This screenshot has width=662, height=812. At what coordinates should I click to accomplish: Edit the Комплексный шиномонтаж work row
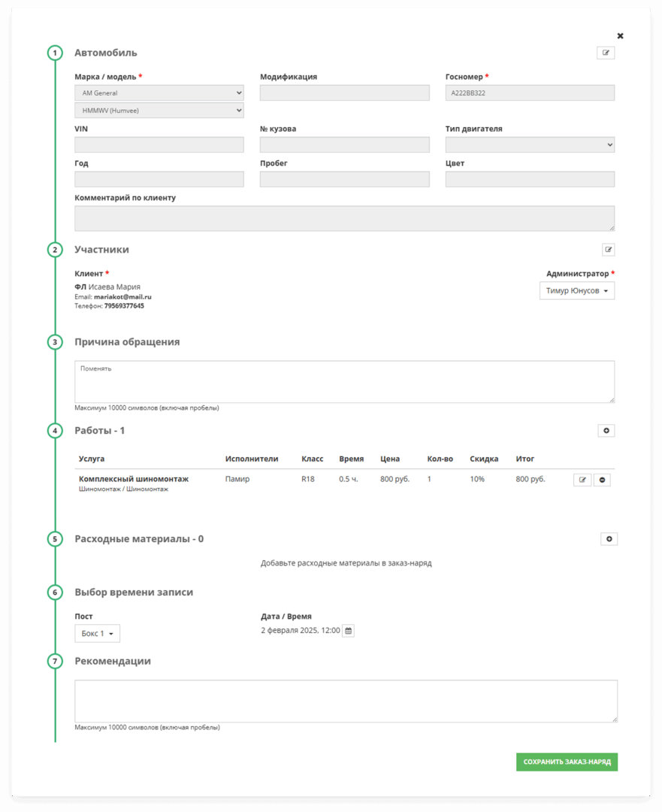582,480
